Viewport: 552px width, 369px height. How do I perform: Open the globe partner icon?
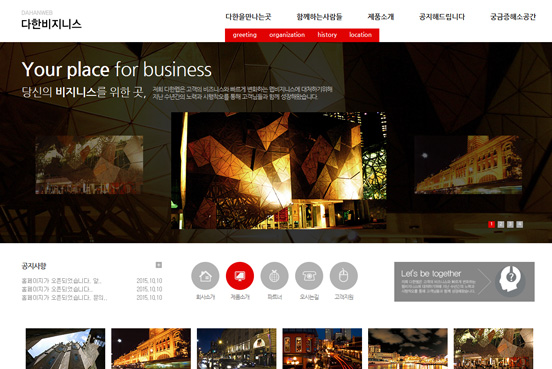click(x=274, y=276)
